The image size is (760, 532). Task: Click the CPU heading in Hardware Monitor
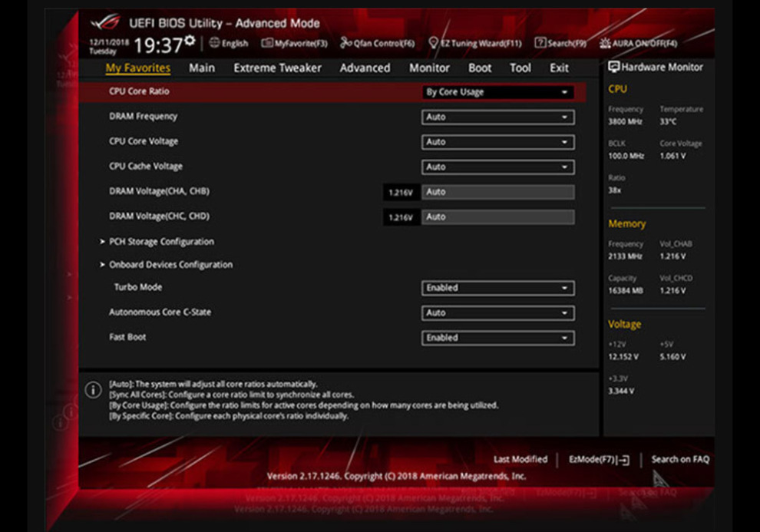617,89
